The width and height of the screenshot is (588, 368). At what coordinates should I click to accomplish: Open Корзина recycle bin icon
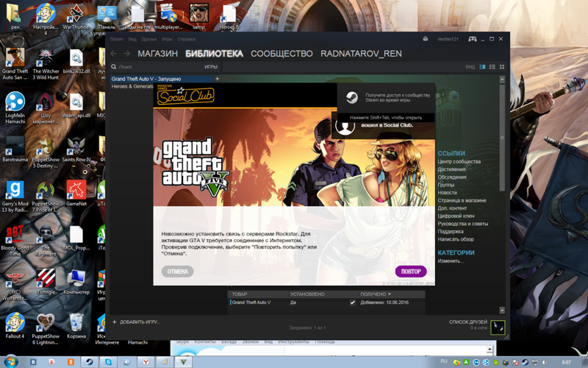[76, 325]
